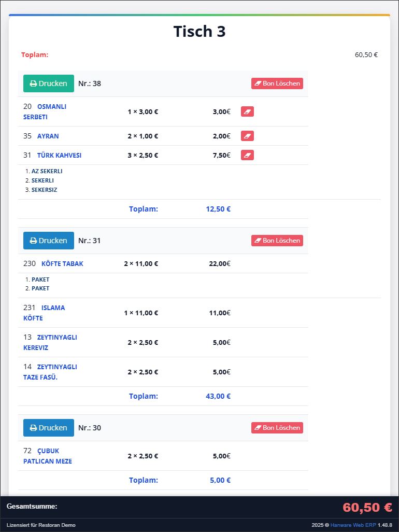The width and height of the screenshot is (399, 532).
Task: Print receipt number 30
Action: [49, 428]
